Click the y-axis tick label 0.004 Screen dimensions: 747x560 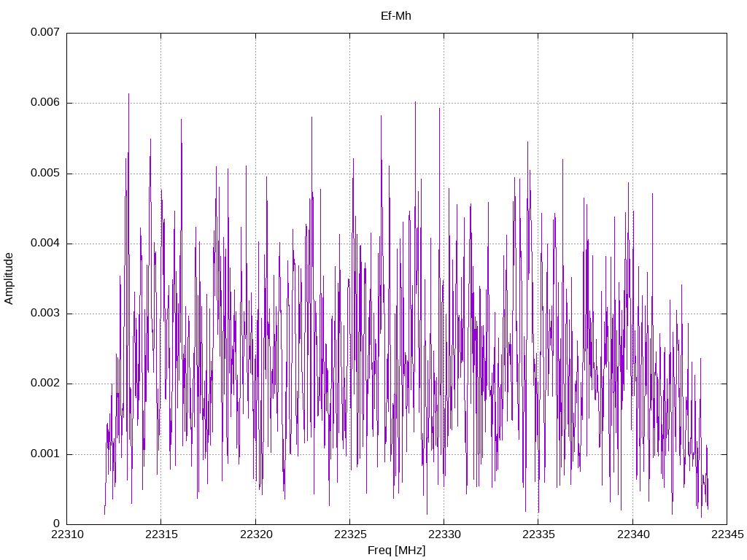point(45,243)
